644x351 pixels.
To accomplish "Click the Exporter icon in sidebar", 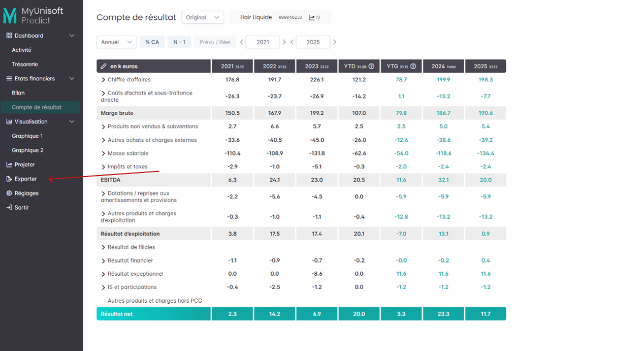I will (9, 179).
